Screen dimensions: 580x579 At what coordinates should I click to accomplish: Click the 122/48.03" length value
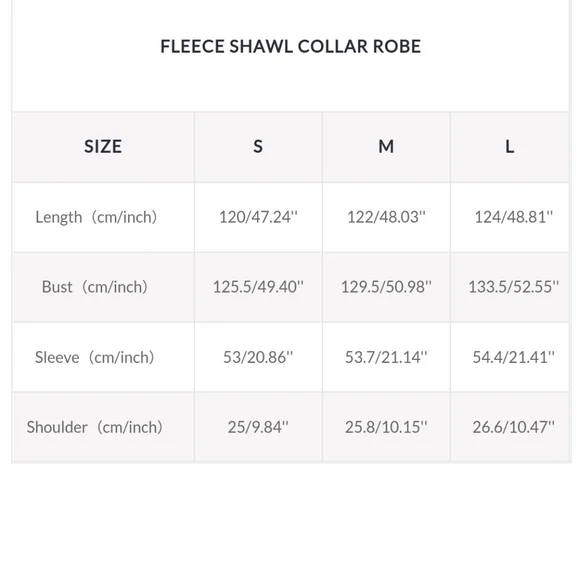click(386, 217)
